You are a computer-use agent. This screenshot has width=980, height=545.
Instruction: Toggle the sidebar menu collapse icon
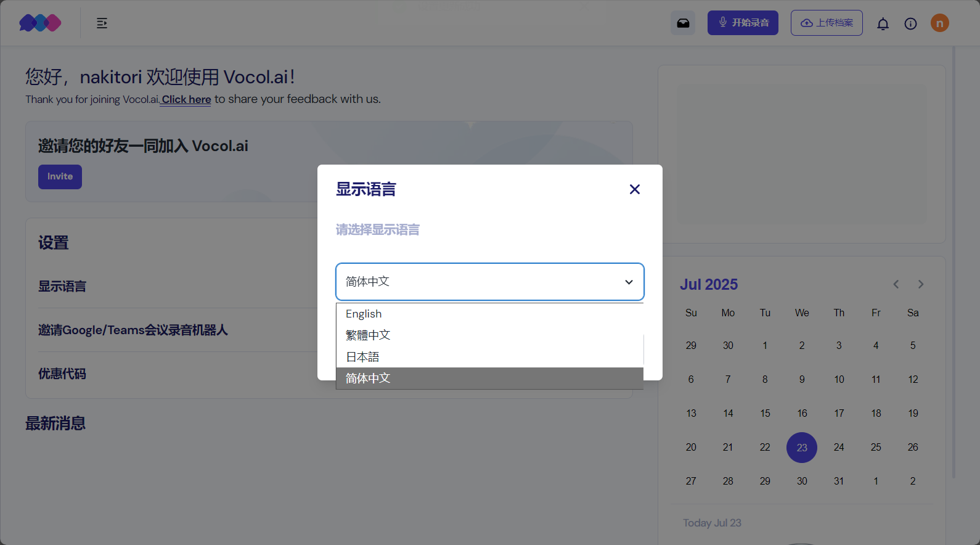(102, 23)
